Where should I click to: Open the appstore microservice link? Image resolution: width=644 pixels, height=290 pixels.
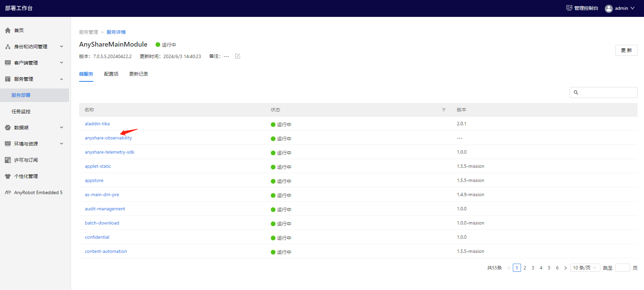point(94,180)
